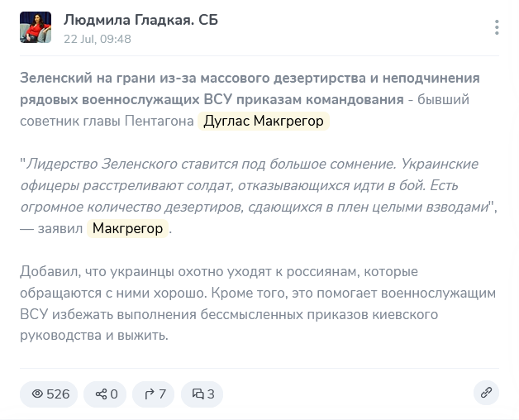Open the Людмила Гладкая. СБ channel name

click(140, 19)
